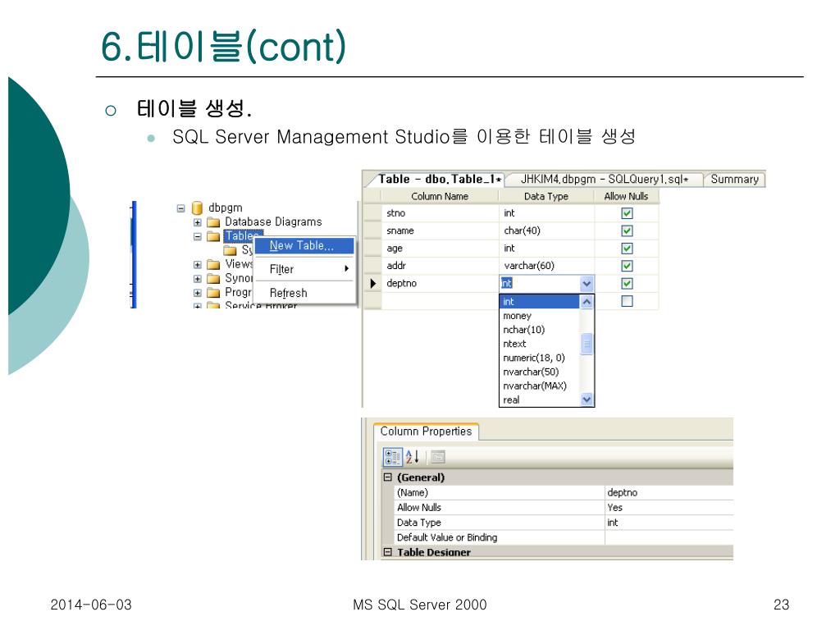The image size is (840, 630).
Task: Select the stno row header
Action: pos(372,213)
